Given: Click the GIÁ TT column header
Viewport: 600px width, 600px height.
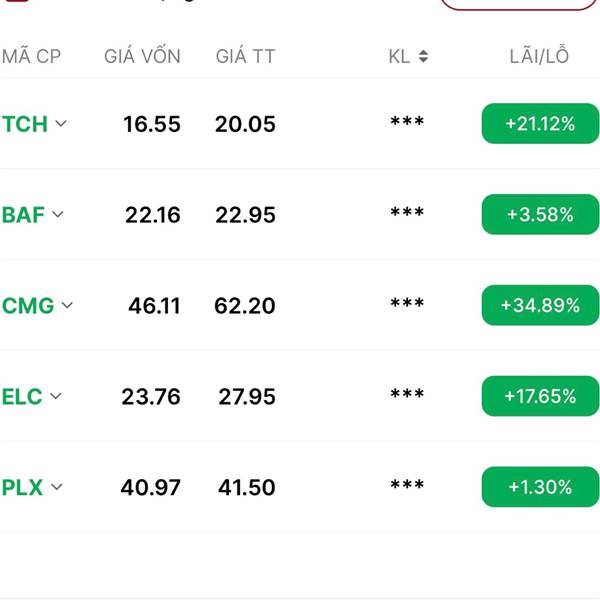Looking at the screenshot, I should pos(245,57).
